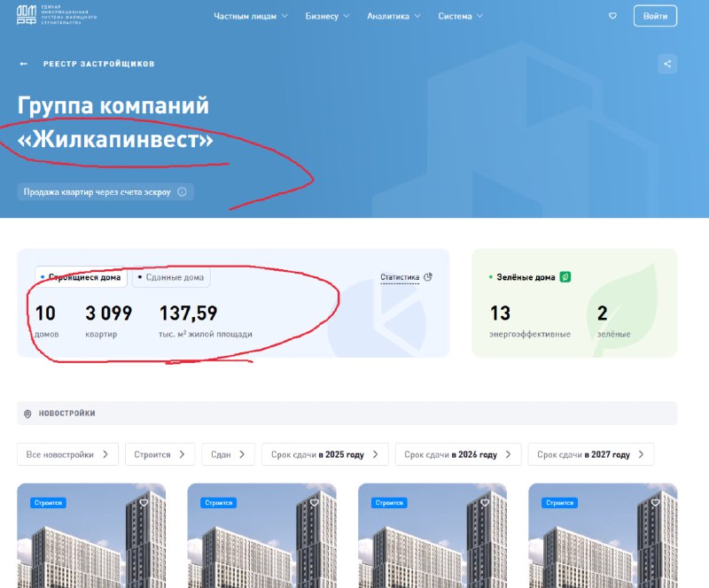
Task: Expand the Бизнесу menu
Action: tap(327, 16)
